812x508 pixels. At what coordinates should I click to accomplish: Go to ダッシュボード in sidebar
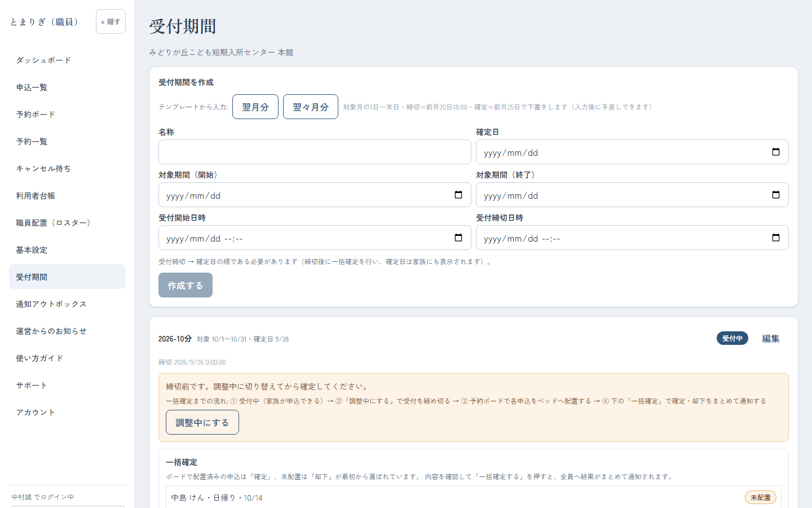[x=67, y=60]
